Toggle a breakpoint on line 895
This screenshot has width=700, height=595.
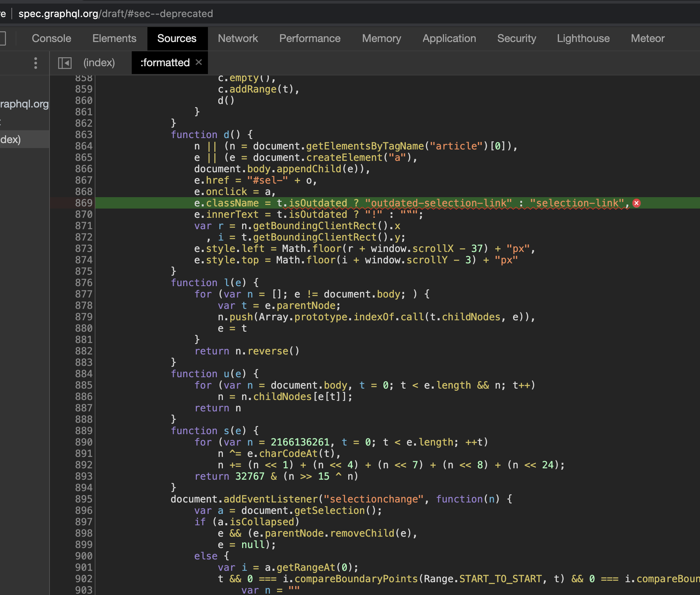point(84,499)
